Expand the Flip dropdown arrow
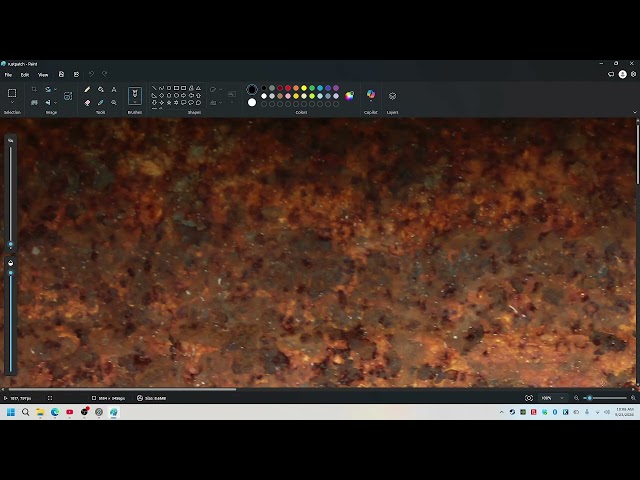Viewport: 640px width, 480px height. pos(56,102)
